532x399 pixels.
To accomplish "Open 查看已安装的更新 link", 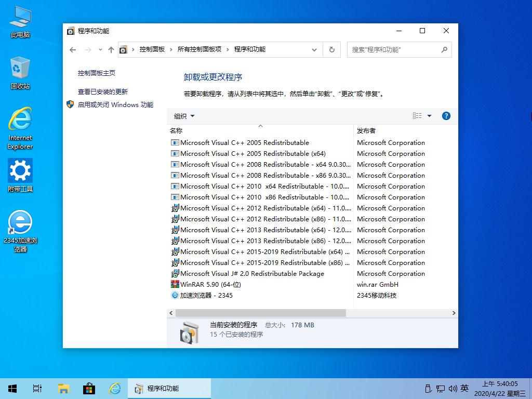I will [x=103, y=91].
